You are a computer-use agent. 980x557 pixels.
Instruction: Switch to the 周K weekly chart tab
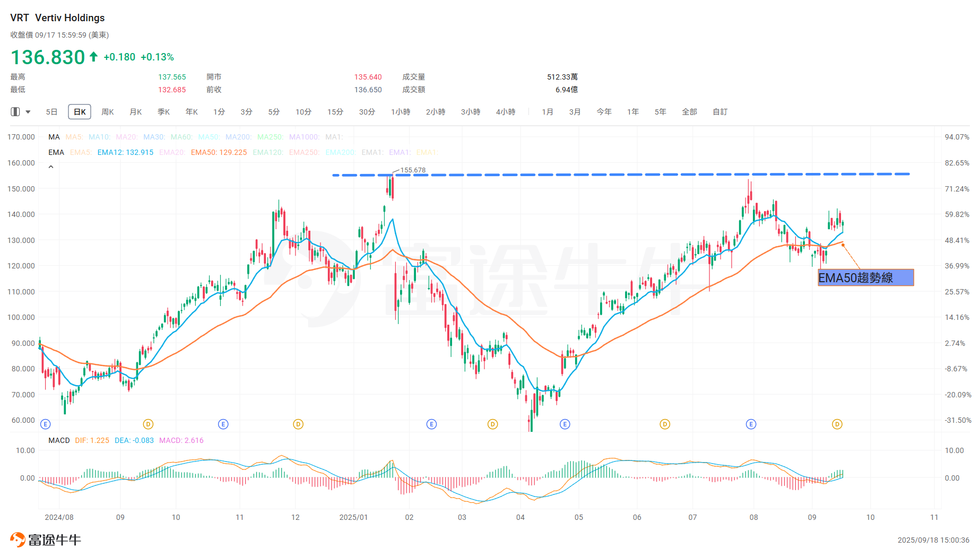coord(108,112)
